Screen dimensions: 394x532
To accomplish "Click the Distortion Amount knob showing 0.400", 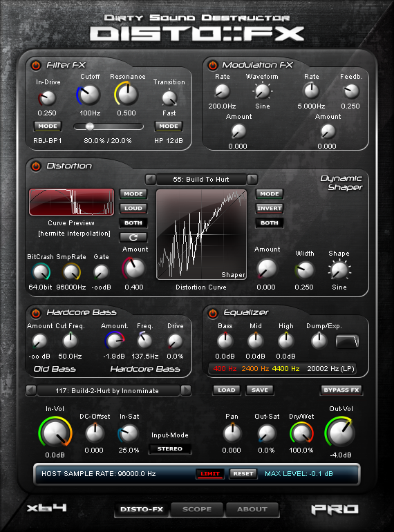I will (133, 268).
